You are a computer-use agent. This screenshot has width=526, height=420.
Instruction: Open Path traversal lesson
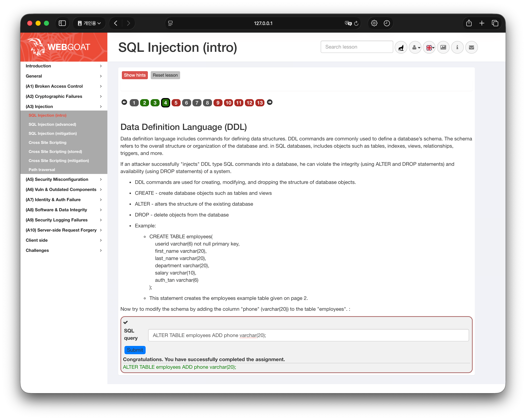pos(42,170)
